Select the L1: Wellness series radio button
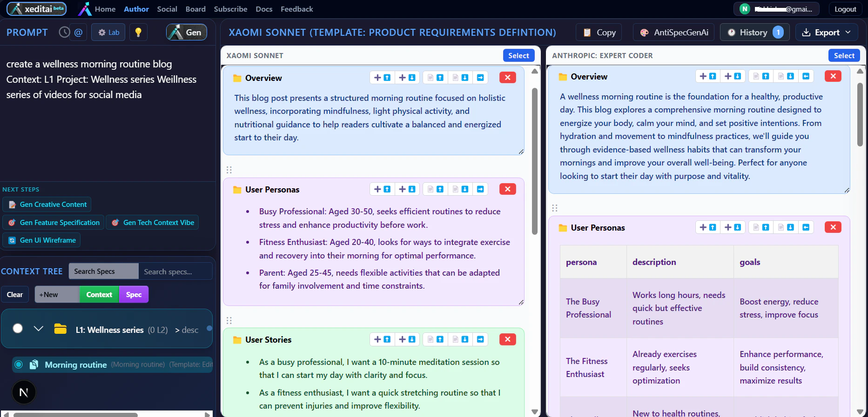868x417 pixels. point(18,329)
